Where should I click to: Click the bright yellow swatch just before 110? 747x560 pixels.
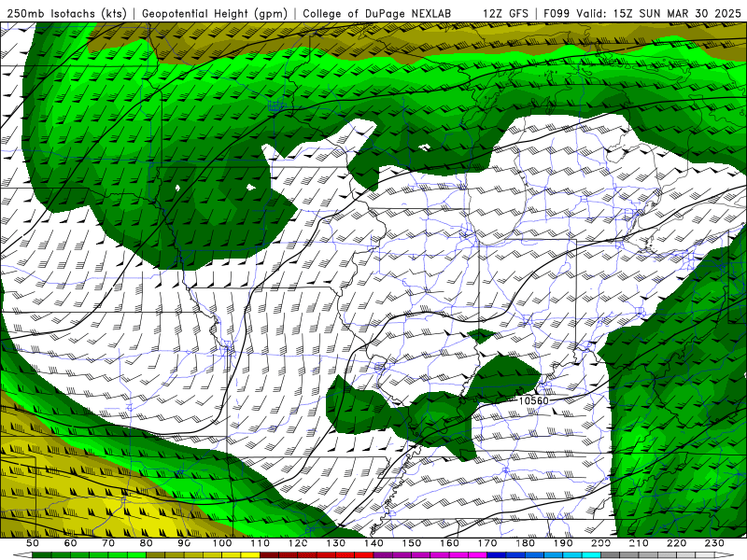tap(250, 554)
